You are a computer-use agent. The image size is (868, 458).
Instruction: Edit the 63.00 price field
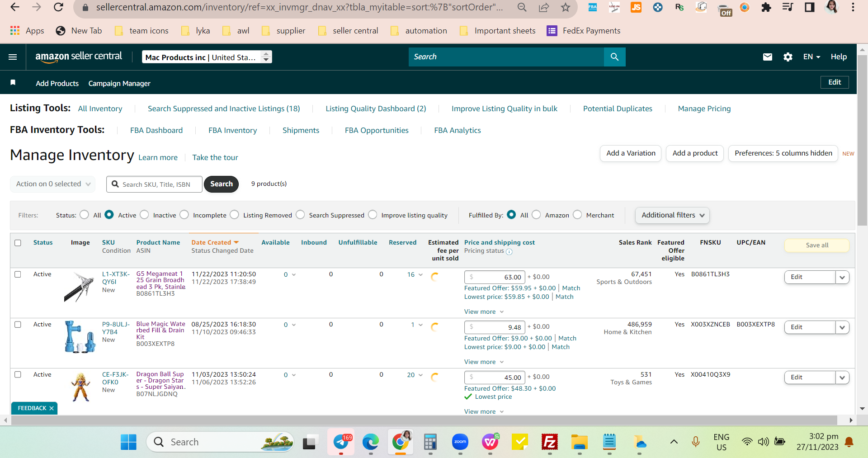(495, 277)
